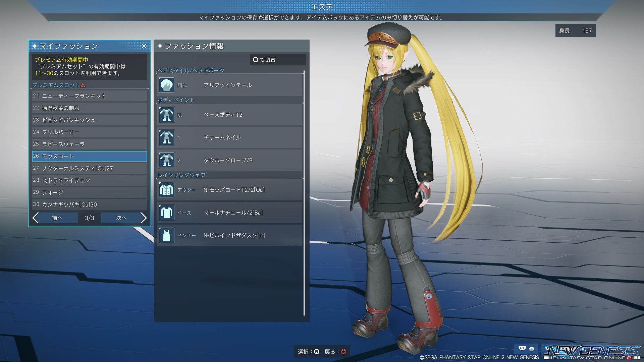Image resolution: width=644 pixels, height=362 pixels.
Task: Go to next page with 次へ button
Action: pos(121,218)
